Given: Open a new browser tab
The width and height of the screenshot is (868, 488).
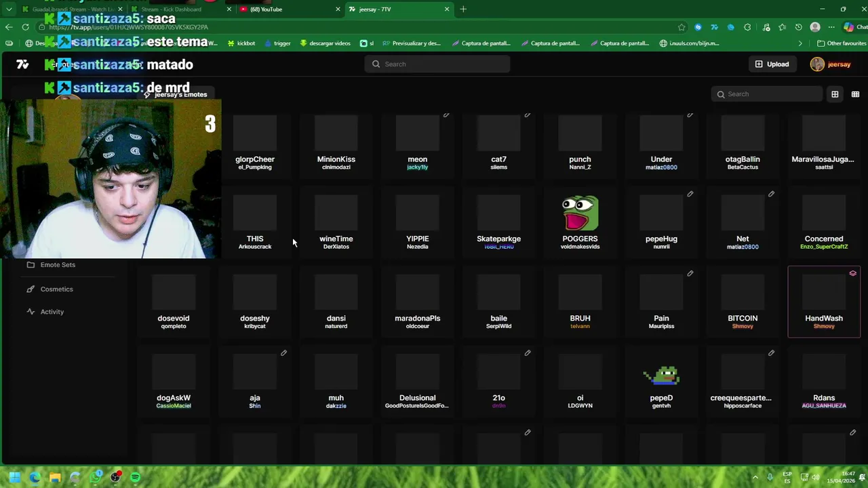Looking at the screenshot, I should pyautogui.click(x=463, y=9).
